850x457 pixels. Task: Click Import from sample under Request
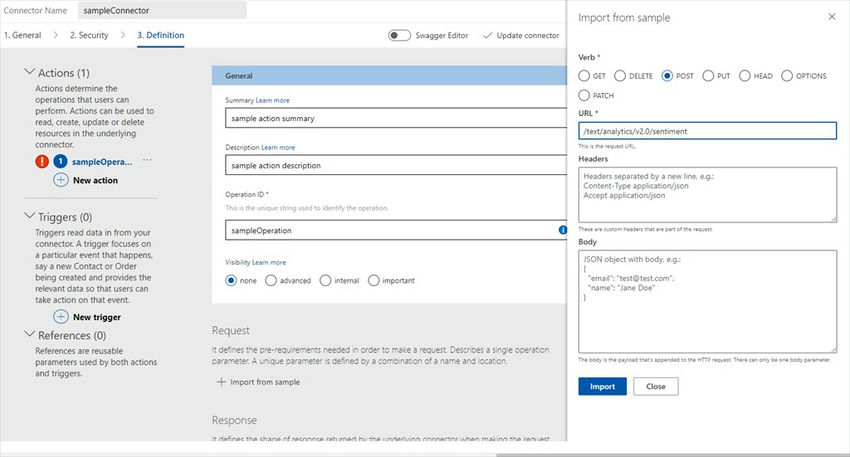tap(265, 382)
